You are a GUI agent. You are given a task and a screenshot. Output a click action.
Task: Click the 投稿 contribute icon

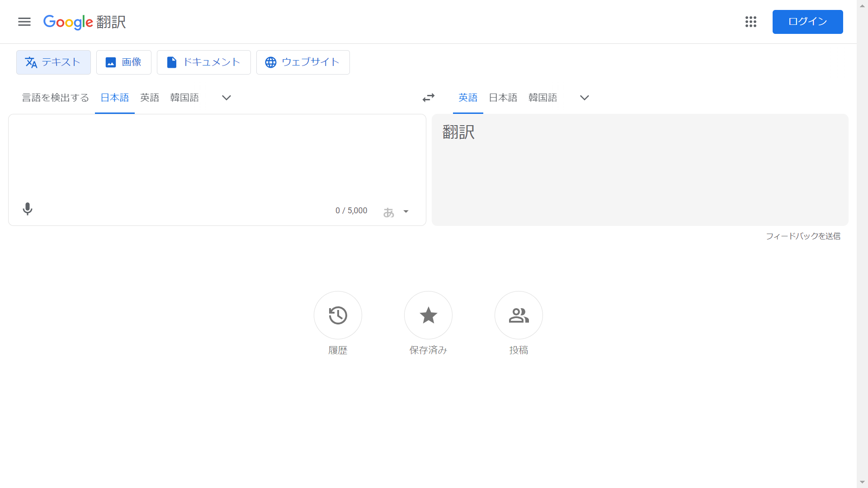point(519,315)
